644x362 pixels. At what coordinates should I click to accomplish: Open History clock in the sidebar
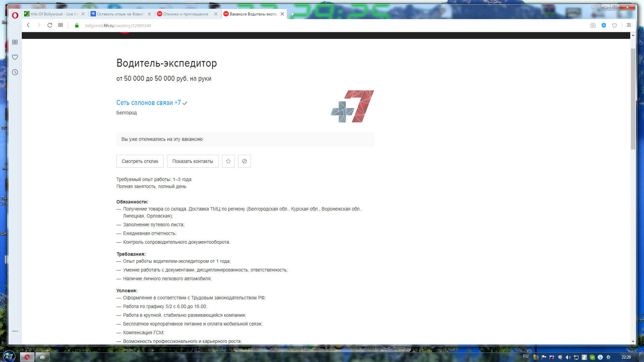(15, 72)
